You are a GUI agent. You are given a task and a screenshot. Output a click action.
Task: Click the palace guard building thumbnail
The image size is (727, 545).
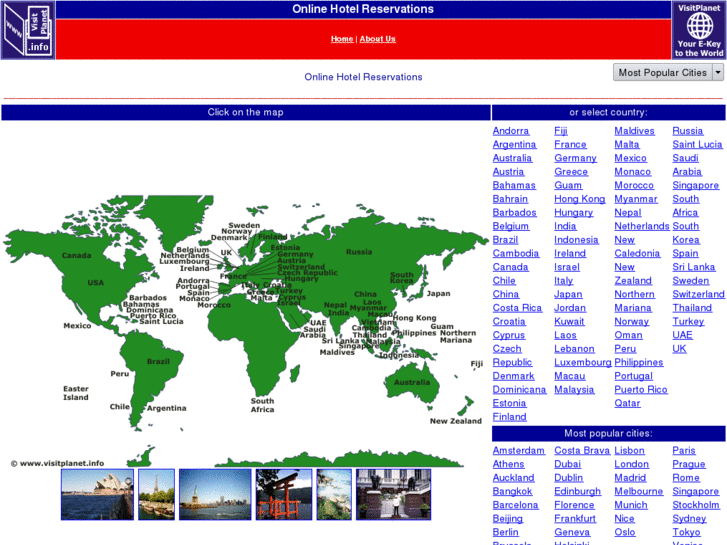[x=394, y=494]
